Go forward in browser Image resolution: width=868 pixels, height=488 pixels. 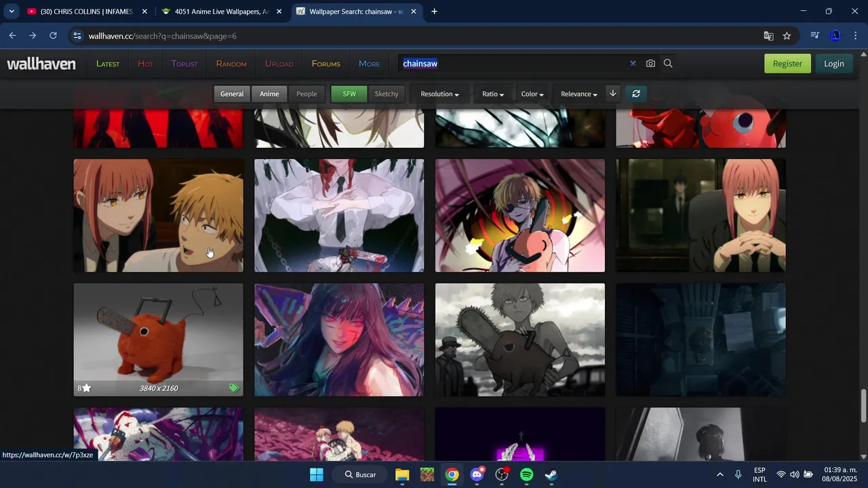[33, 36]
